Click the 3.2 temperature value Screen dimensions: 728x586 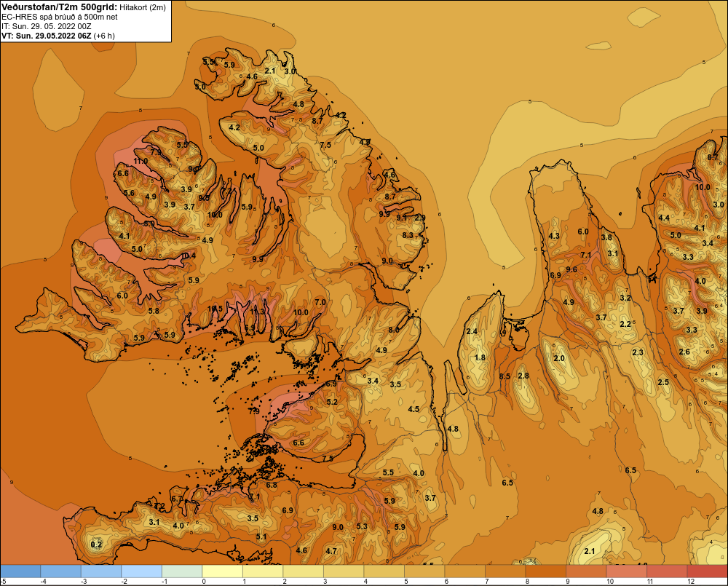point(625,298)
